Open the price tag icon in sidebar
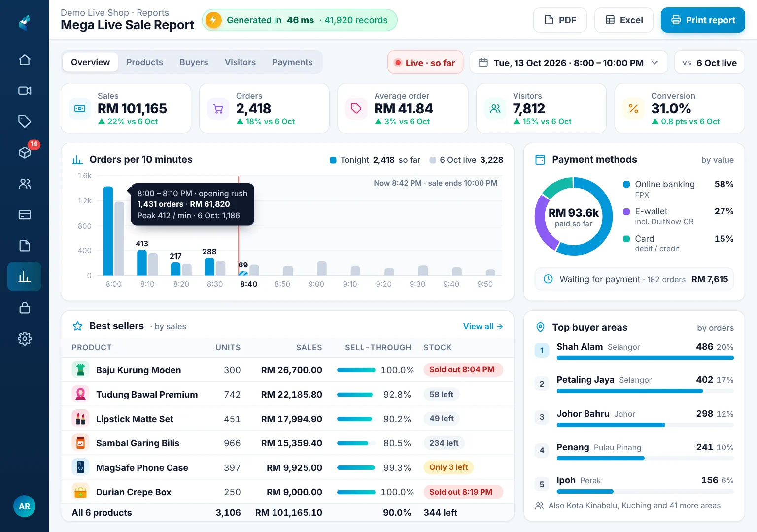Viewport: 757px width, 532px height. point(25,121)
